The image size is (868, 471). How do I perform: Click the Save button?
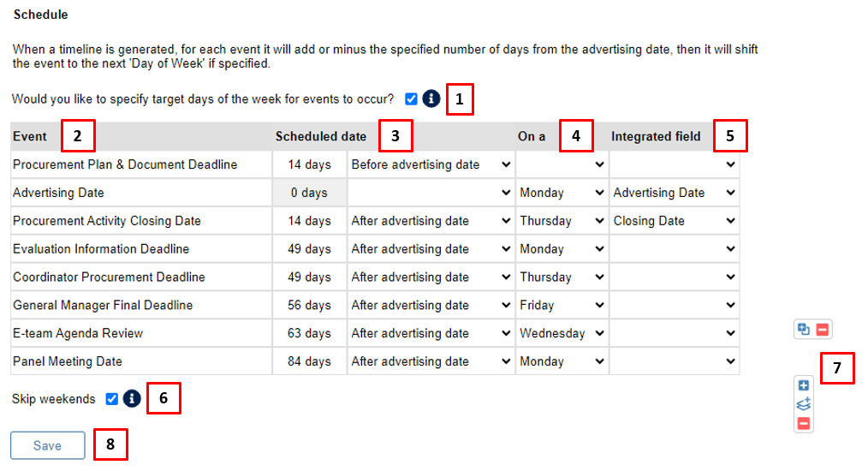point(48,445)
